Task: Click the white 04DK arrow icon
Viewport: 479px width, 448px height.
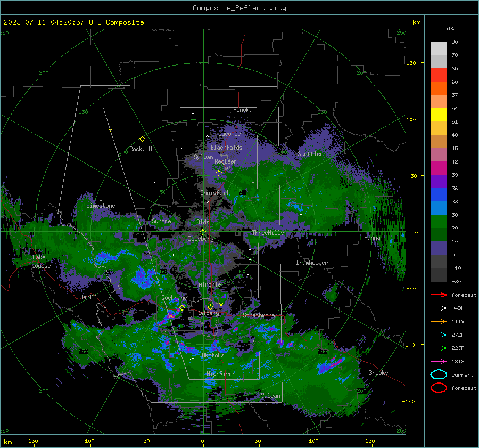Action: [439, 308]
